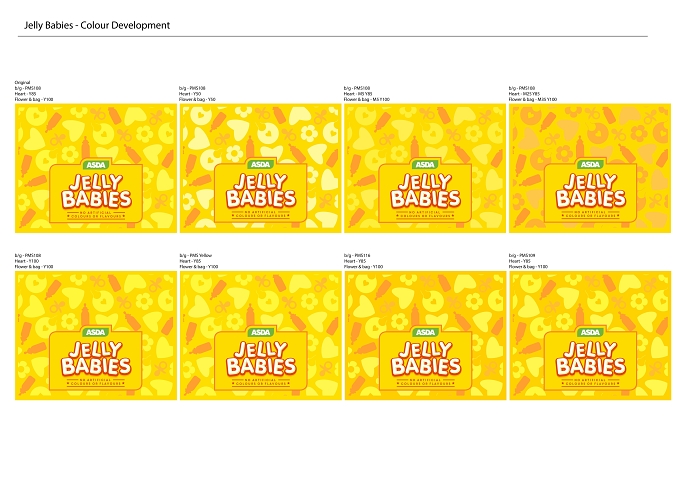Select the PMS109 background packaging design
This screenshot has height=481, width=680.
[x=590, y=336]
